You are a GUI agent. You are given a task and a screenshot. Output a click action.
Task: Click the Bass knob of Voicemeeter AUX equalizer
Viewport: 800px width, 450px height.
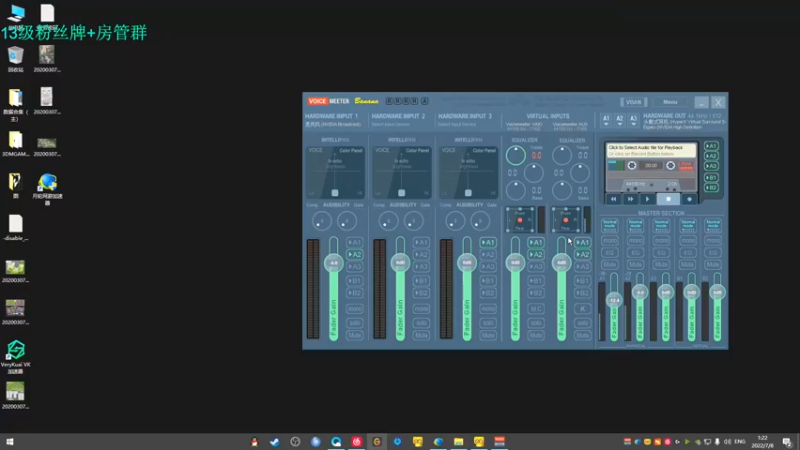[561, 191]
